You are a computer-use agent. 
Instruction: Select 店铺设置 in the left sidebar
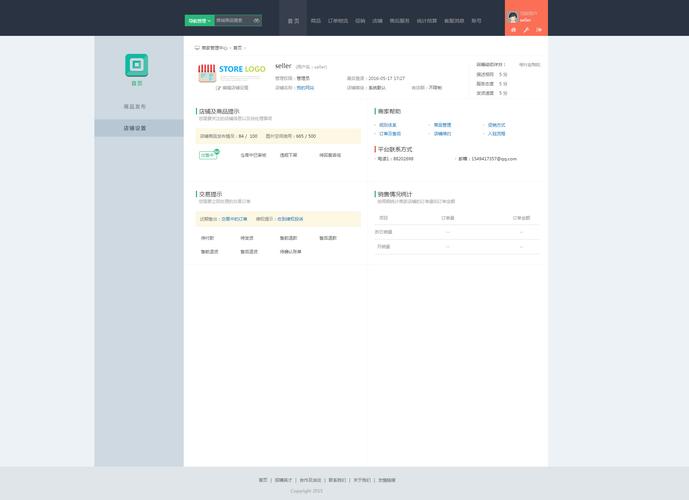coord(135,128)
